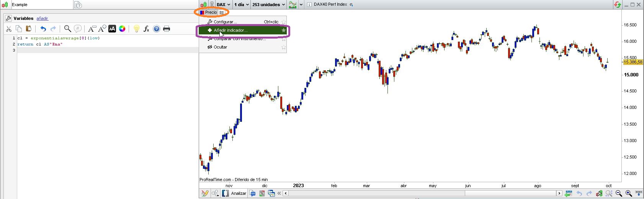
Task: Click the list checklist icon in bottom toolbar
Action: [x=262, y=193]
